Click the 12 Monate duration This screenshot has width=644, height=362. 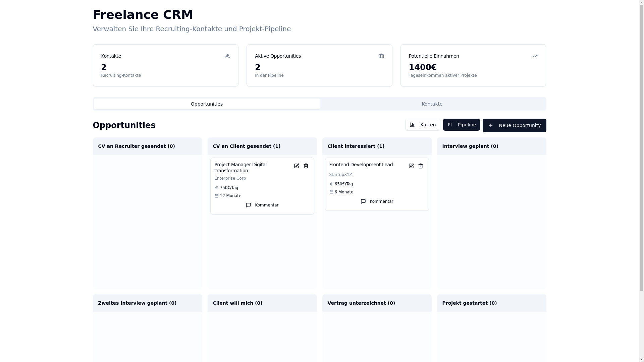click(x=231, y=196)
